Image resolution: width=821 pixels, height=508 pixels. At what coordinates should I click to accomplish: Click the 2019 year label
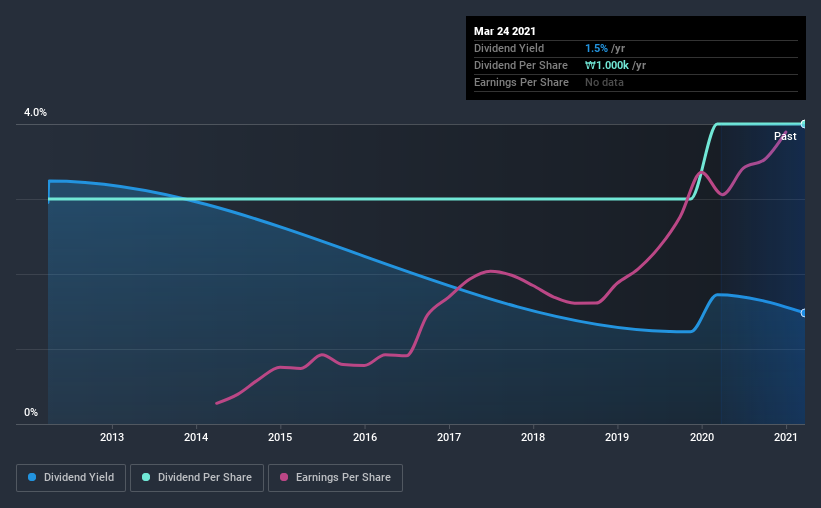tap(617, 437)
